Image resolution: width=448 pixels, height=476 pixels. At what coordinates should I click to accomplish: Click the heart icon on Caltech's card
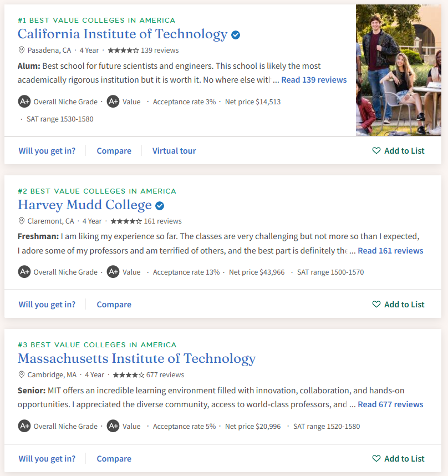tap(376, 151)
